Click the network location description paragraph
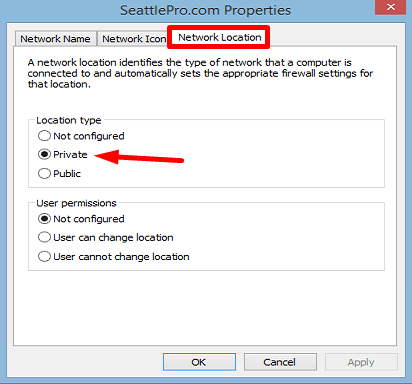The width and height of the screenshot is (412, 384). click(200, 73)
